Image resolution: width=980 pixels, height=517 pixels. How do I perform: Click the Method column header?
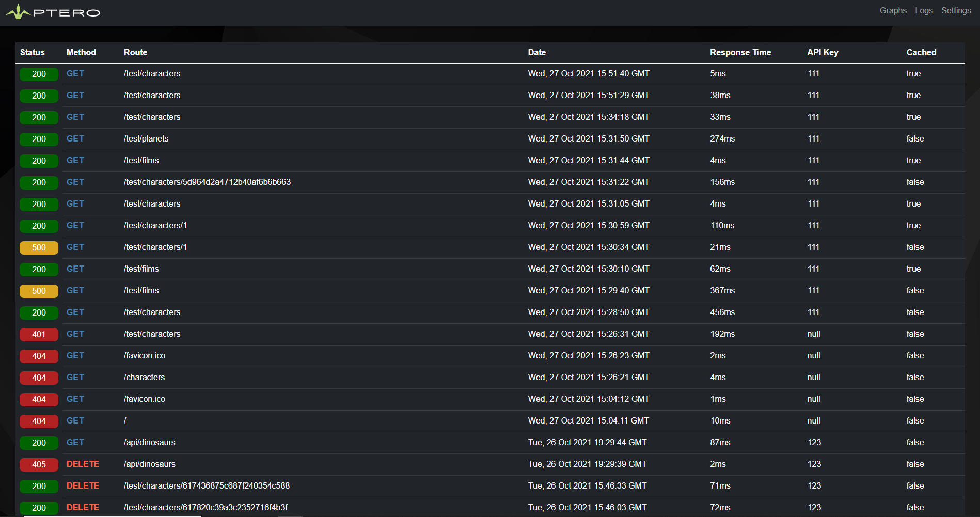[x=81, y=52]
